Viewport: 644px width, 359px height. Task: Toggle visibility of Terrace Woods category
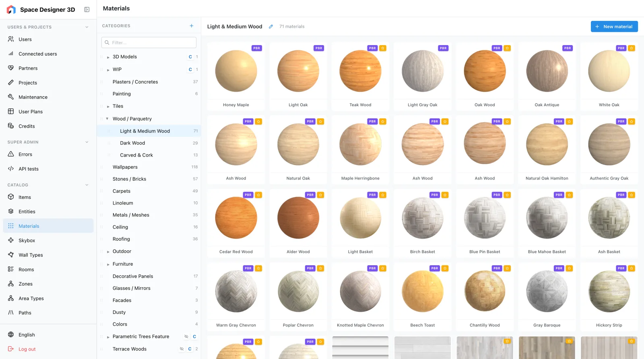[x=182, y=349]
